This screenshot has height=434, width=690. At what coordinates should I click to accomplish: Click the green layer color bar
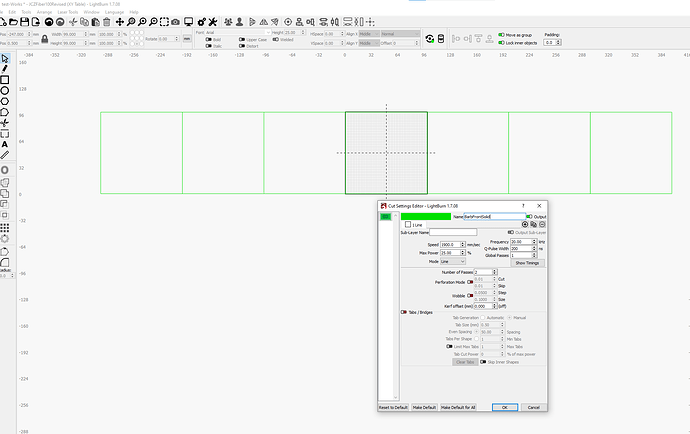coord(426,217)
